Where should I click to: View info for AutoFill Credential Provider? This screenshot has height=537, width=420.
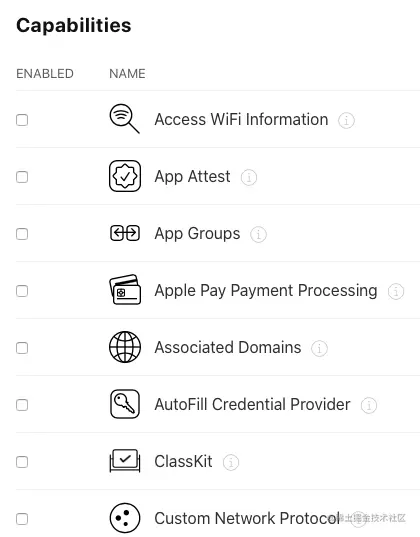pyautogui.click(x=369, y=405)
